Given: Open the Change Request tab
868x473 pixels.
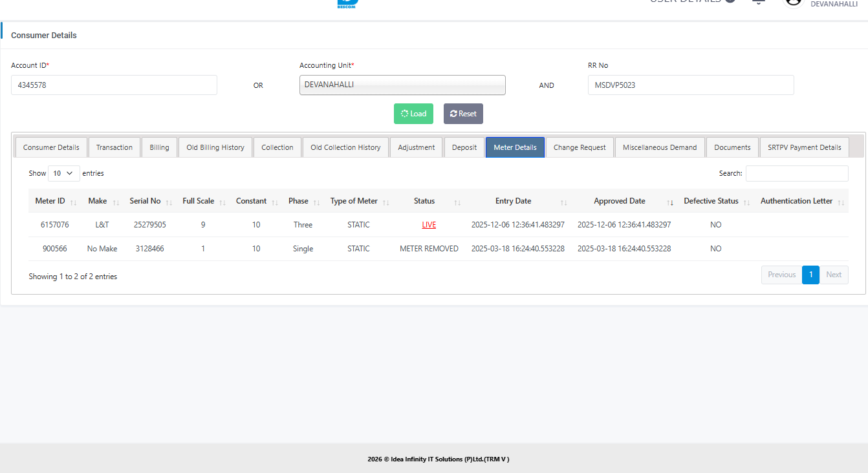Looking at the screenshot, I should point(580,147).
